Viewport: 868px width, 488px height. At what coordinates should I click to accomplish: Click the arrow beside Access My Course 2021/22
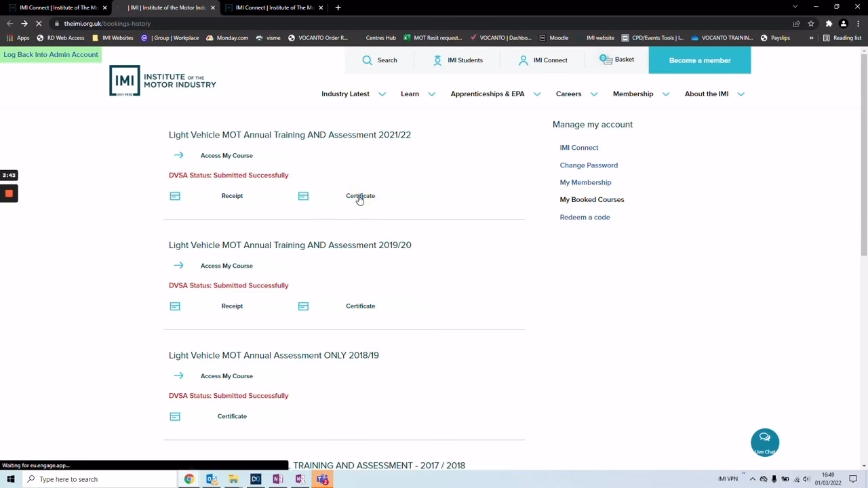[x=178, y=155]
